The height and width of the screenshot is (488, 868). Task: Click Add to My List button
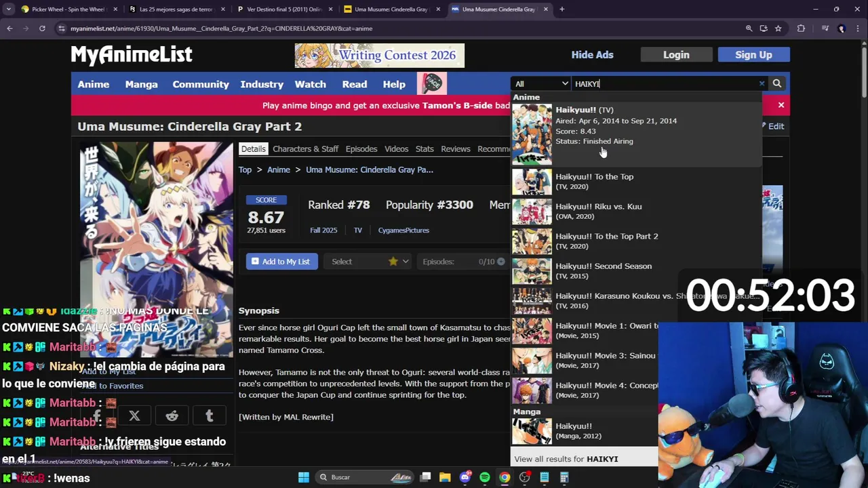[281, 262]
